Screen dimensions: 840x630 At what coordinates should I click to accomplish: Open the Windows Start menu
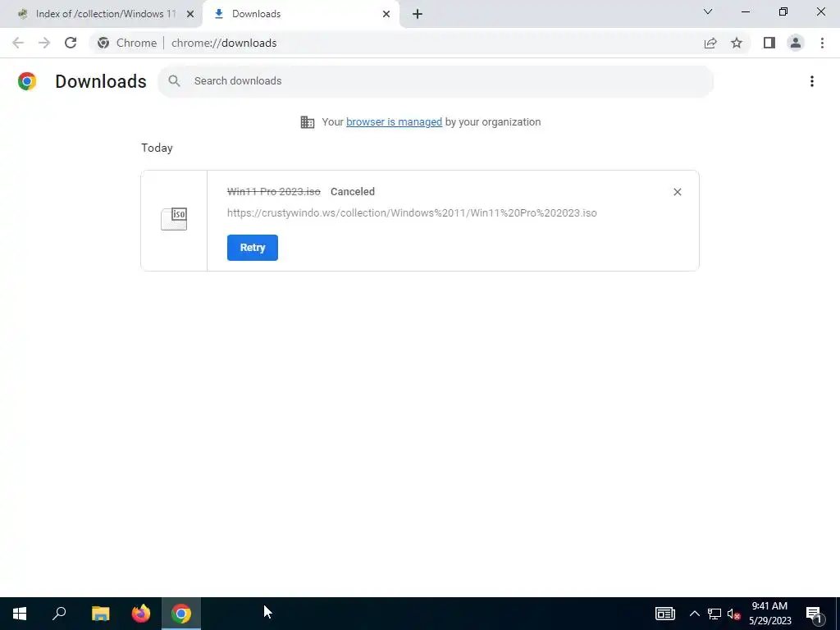[20, 614]
